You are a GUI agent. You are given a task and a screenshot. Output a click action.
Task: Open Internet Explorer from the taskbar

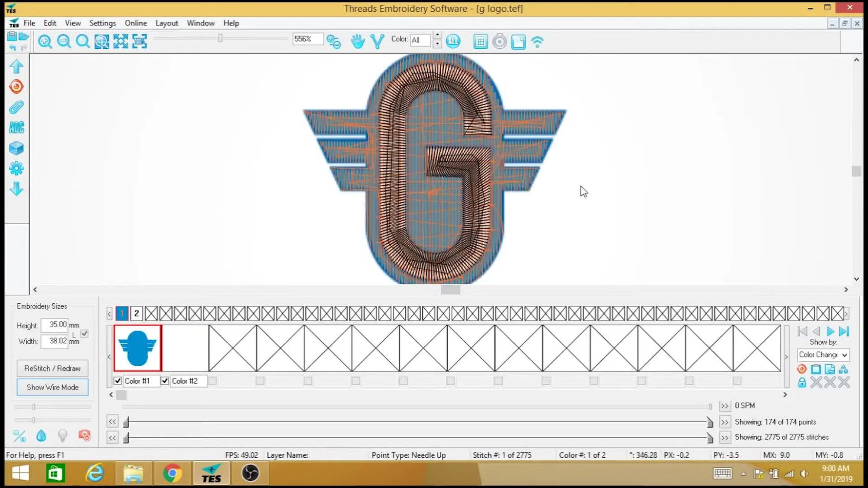95,473
